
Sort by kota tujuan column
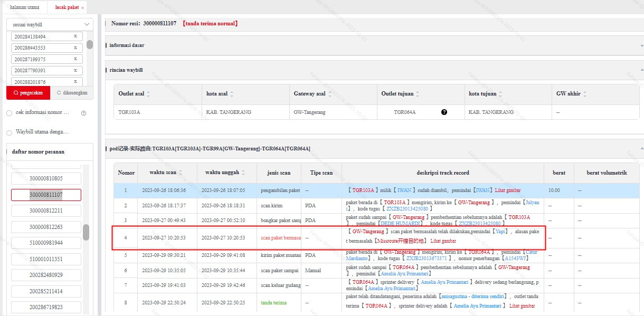click(x=501, y=94)
